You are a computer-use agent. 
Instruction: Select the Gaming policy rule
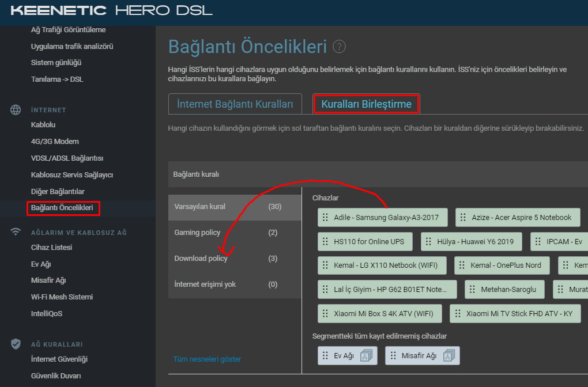click(235, 233)
